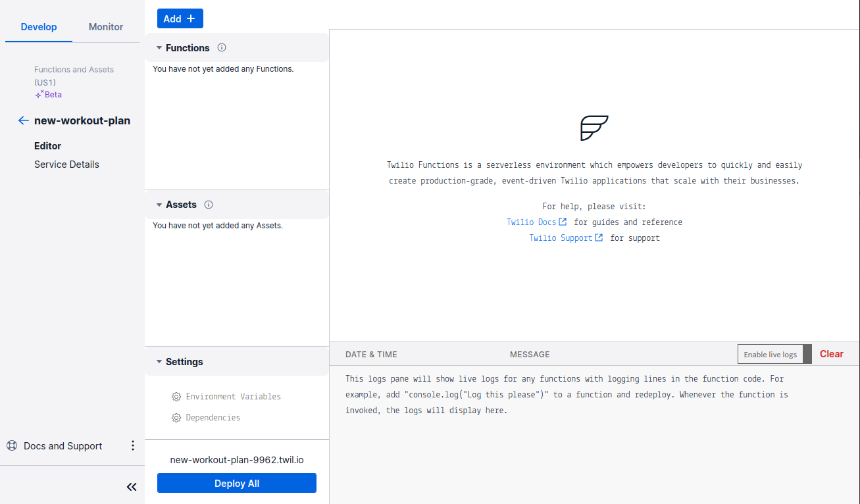Click the new-workout-plan-9962.twil.io domain text
Image resolution: width=860 pixels, height=504 pixels.
tap(237, 460)
